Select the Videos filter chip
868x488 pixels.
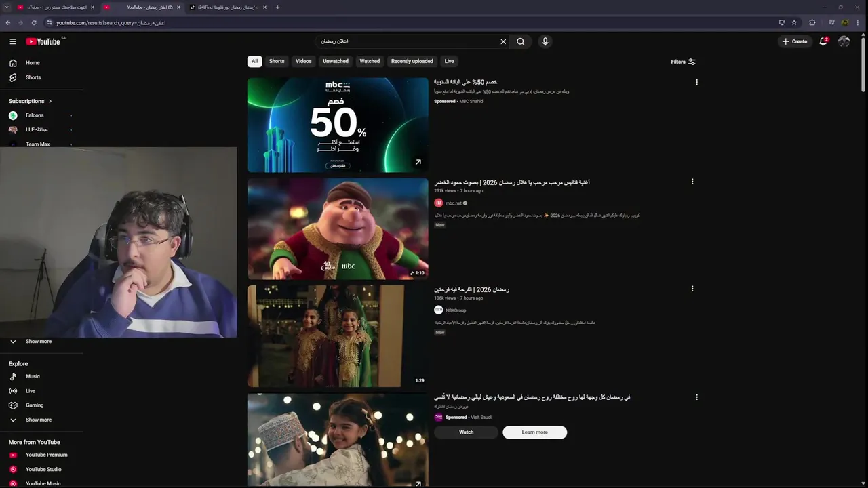pos(304,61)
